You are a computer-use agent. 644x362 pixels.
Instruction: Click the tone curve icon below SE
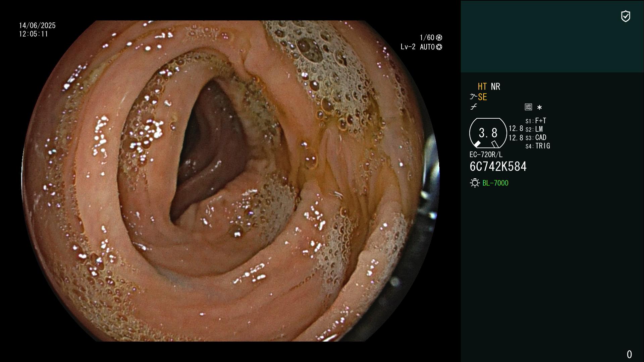click(474, 107)
